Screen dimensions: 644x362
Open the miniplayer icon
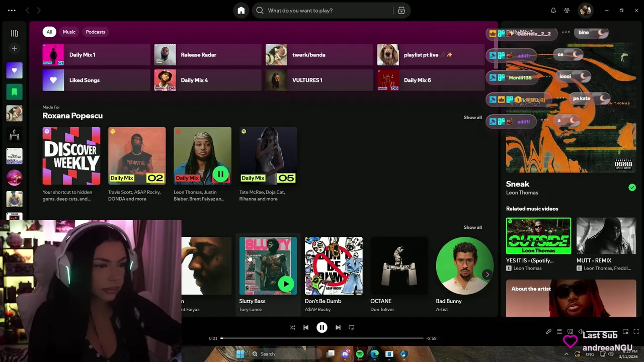[625, 332]
